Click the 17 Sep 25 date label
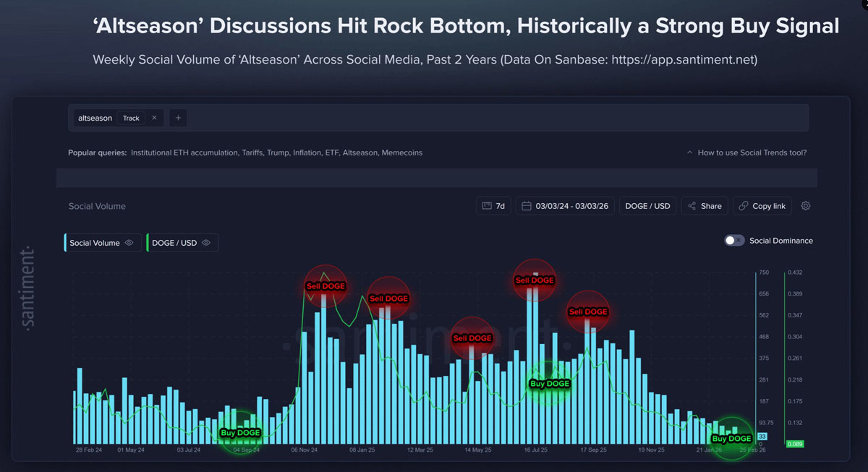The height and width of the screenshot is (472, 868). point(593,450)
